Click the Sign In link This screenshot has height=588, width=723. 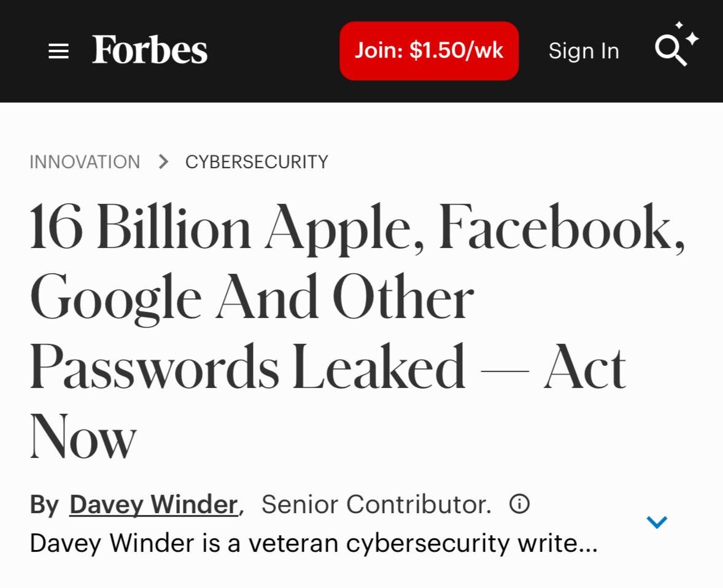(584, 51)
